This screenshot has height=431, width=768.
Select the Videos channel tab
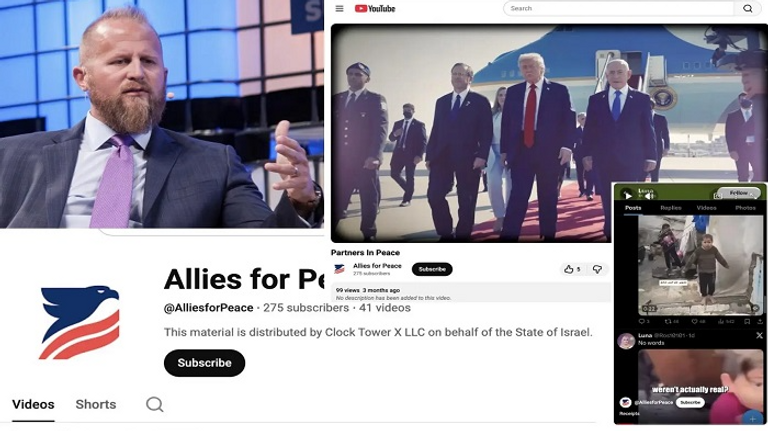(x=33, y=405)
